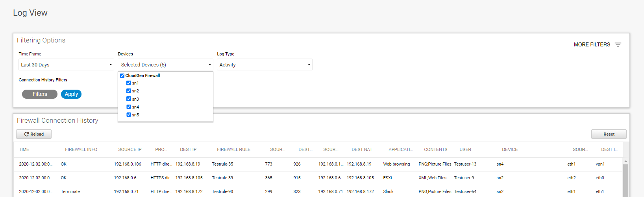
Task: Sort by CONTENTS column header
Action: click(435, 149)
